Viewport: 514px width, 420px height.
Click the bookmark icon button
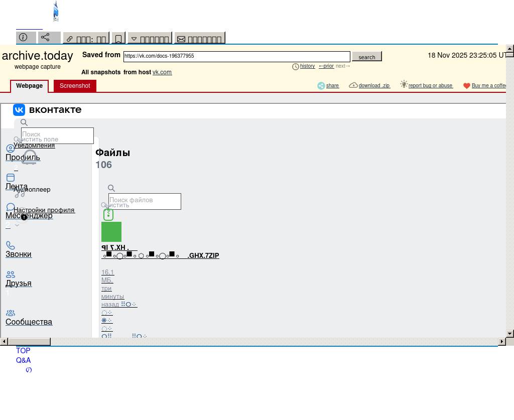(118, 39)
